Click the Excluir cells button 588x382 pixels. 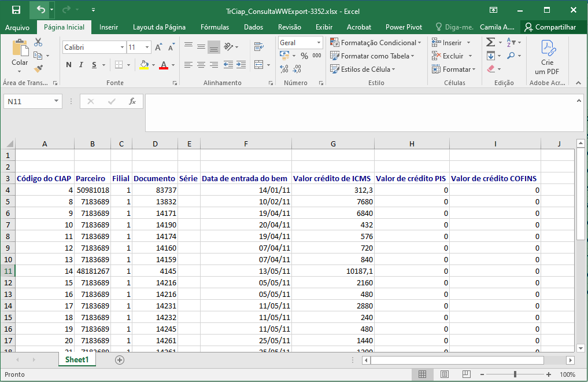(448, 56)
